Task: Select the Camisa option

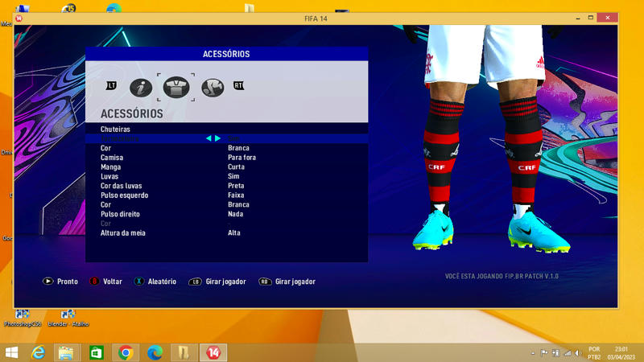Action: [112, 158]
